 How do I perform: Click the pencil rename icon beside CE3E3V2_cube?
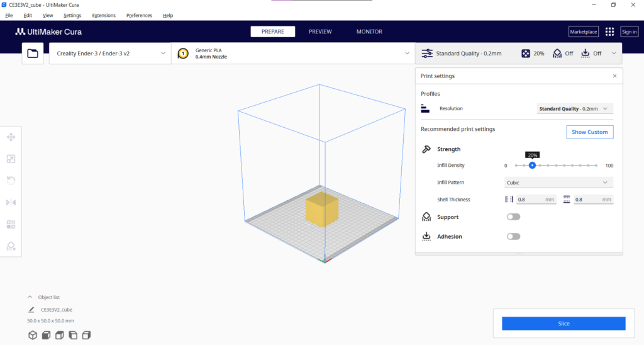coord(31,310)
